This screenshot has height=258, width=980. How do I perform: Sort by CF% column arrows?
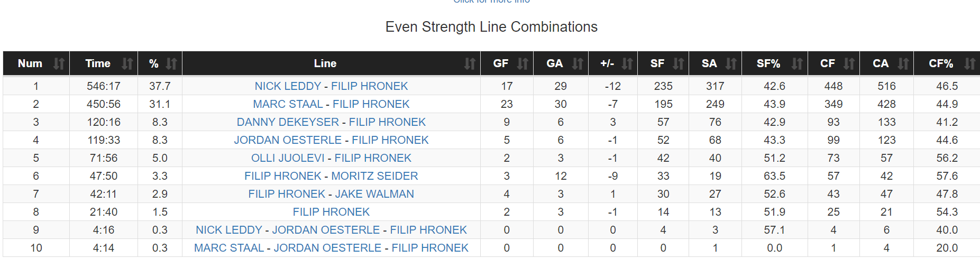pyautogui.click(x=969, y=64)
